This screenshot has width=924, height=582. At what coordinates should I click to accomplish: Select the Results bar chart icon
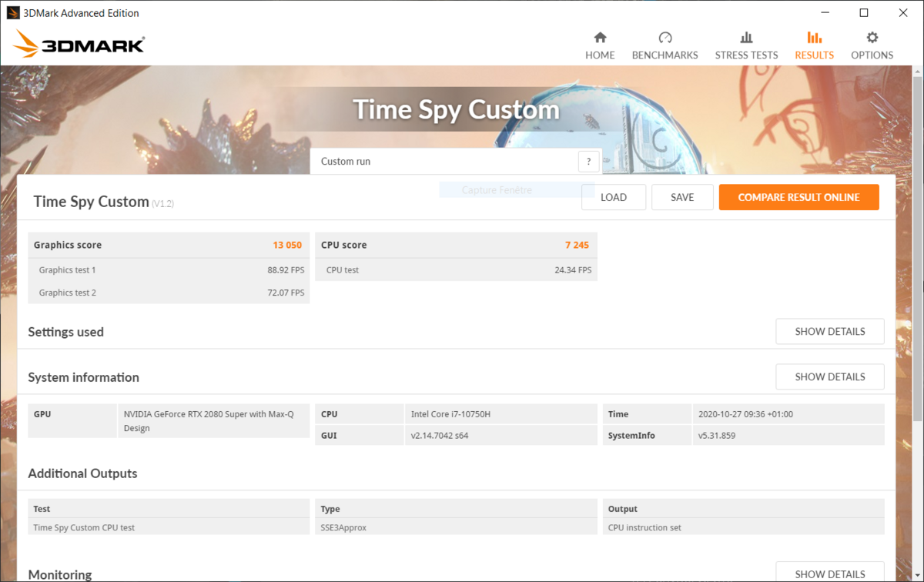(x=814, y=37)
